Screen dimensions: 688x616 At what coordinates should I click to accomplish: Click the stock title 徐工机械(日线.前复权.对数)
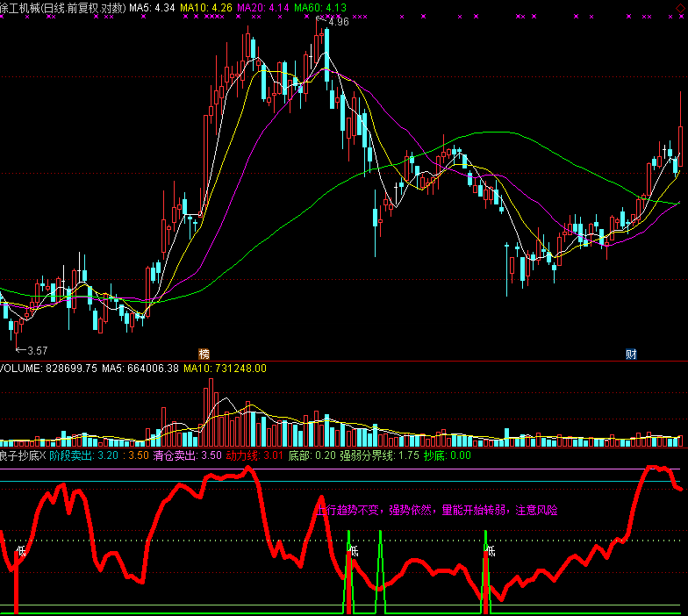click(63, 8)
